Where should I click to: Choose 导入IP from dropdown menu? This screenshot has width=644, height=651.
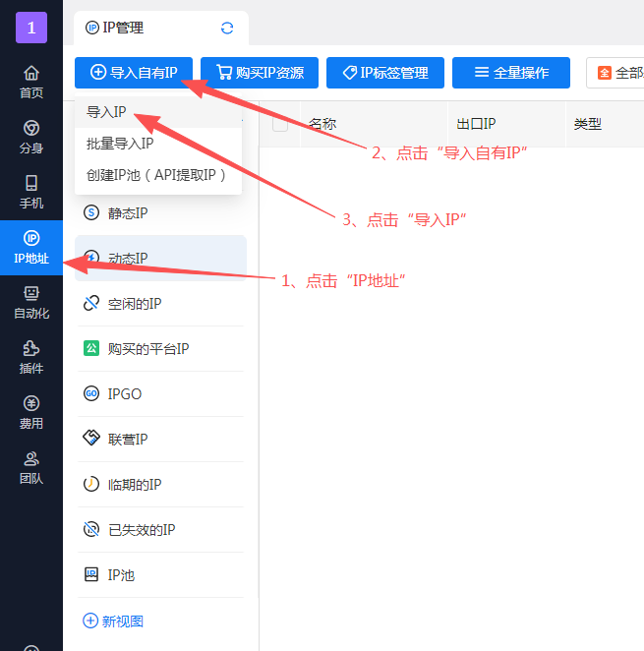click(158, 112)
